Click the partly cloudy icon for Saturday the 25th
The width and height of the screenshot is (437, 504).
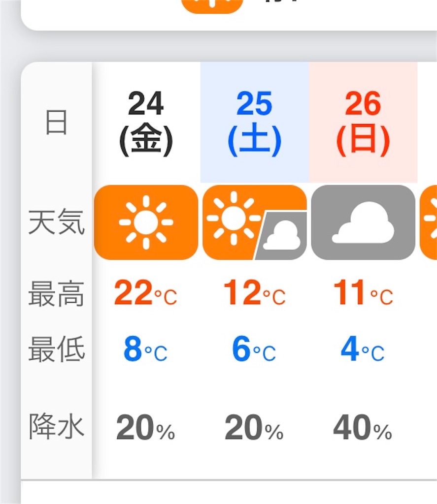(x=253, y=222)
